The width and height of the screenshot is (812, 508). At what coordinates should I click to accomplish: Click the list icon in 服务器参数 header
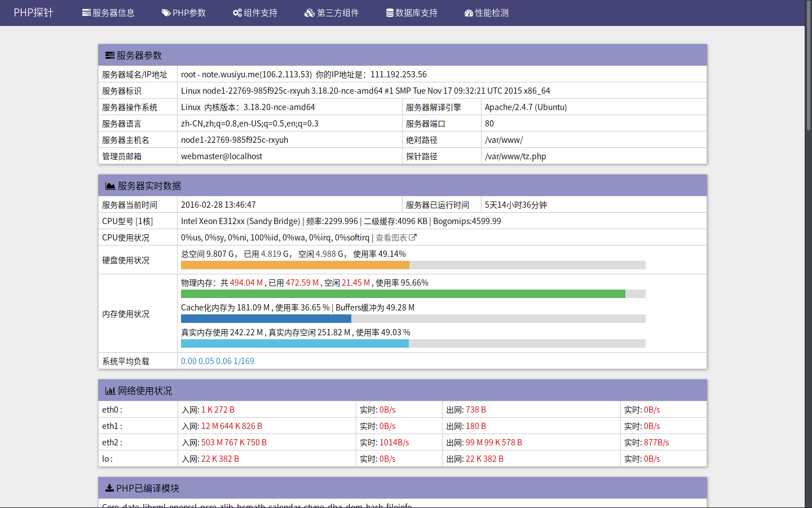point(110,55)
